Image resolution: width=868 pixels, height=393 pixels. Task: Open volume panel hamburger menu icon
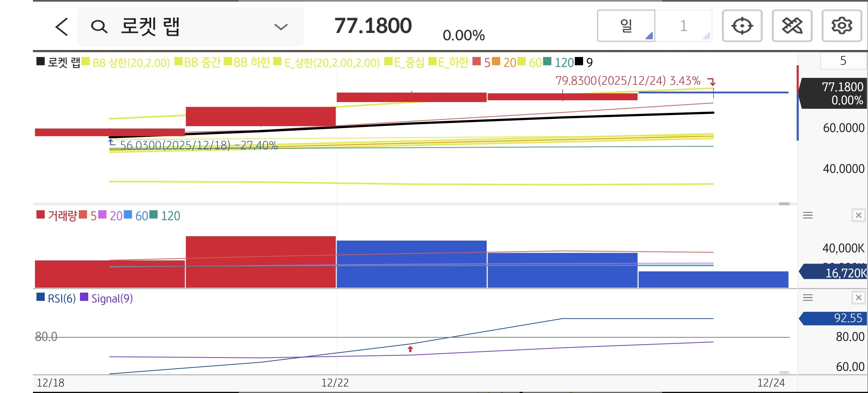point(808,215)
